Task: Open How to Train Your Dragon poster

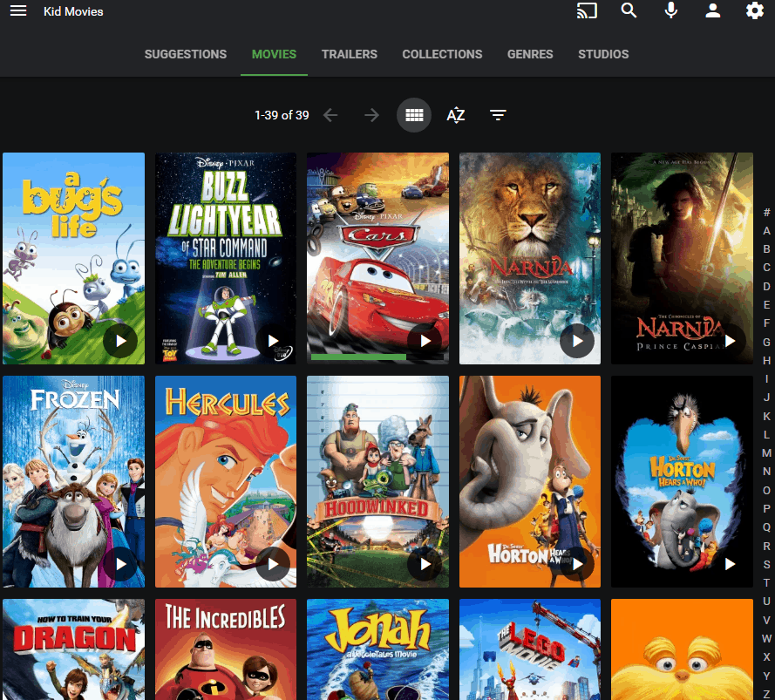Action: coord(73,649)
